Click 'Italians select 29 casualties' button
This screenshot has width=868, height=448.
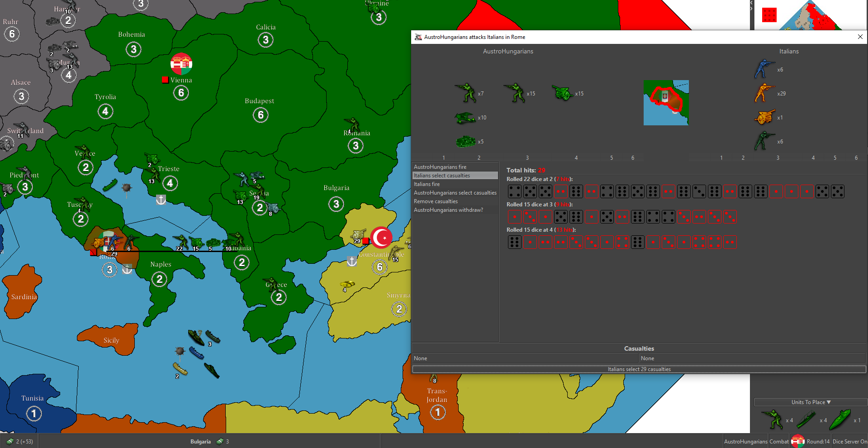pos(639,369)
